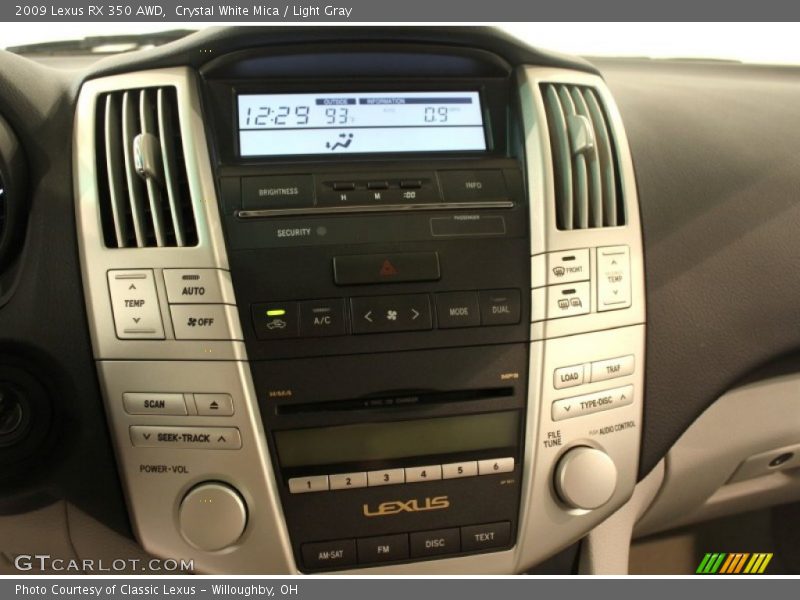Screen dimensions: 800x600
Task: Lower passenger TEMP with down arrow
Action: (615, 294)
